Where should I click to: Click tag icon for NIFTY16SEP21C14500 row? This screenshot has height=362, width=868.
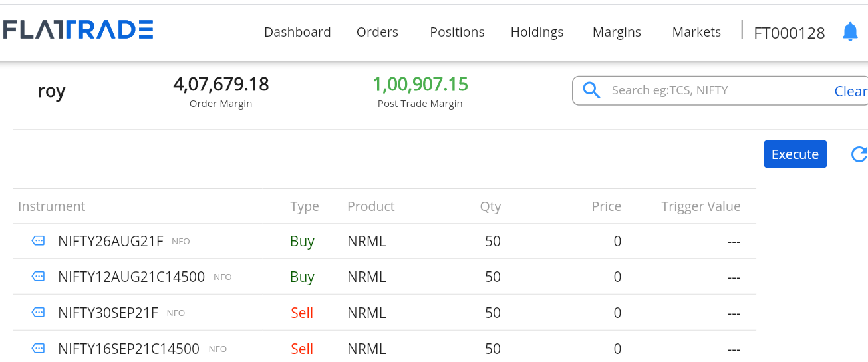click(39, 348)
